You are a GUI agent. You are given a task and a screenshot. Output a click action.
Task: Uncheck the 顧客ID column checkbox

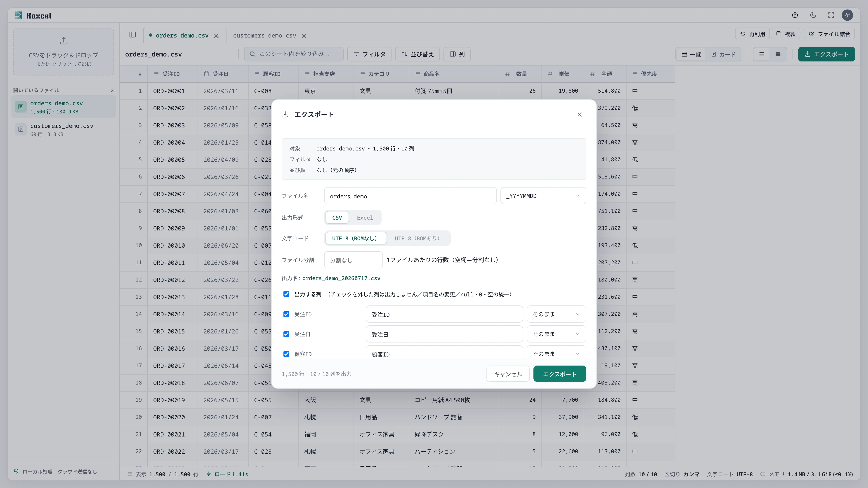286,354
